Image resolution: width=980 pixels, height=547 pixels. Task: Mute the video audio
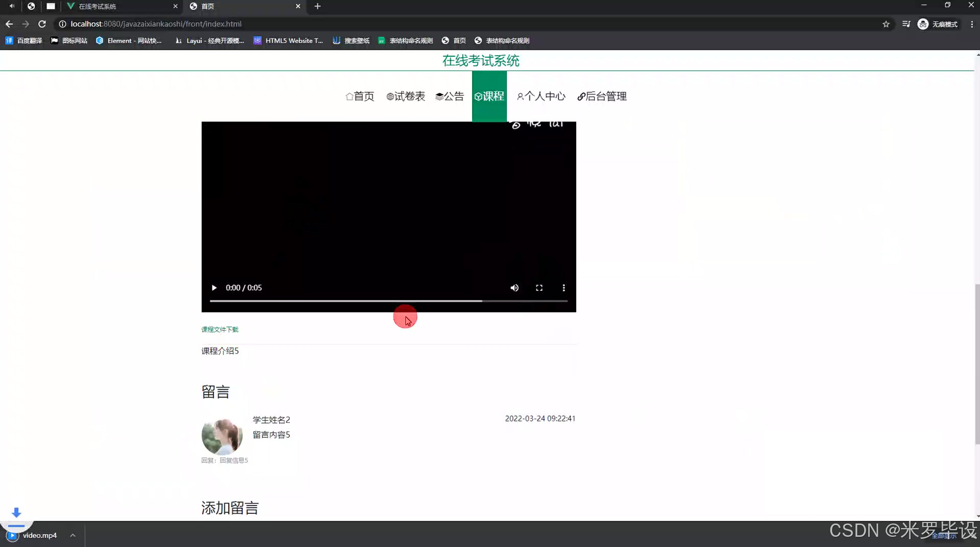(514, 288)
